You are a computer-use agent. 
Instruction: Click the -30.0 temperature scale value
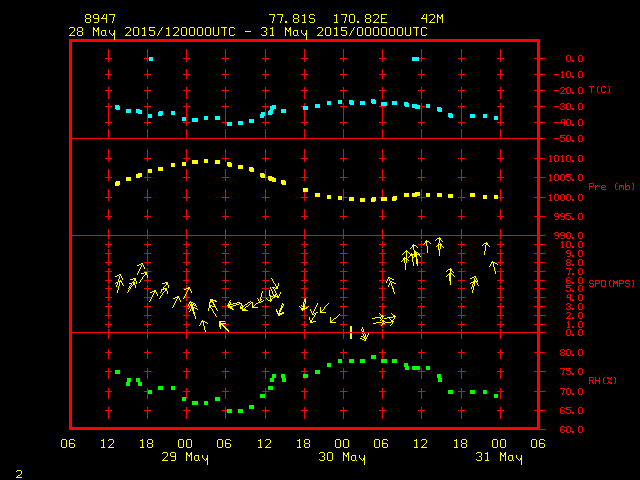coord(569,107)
